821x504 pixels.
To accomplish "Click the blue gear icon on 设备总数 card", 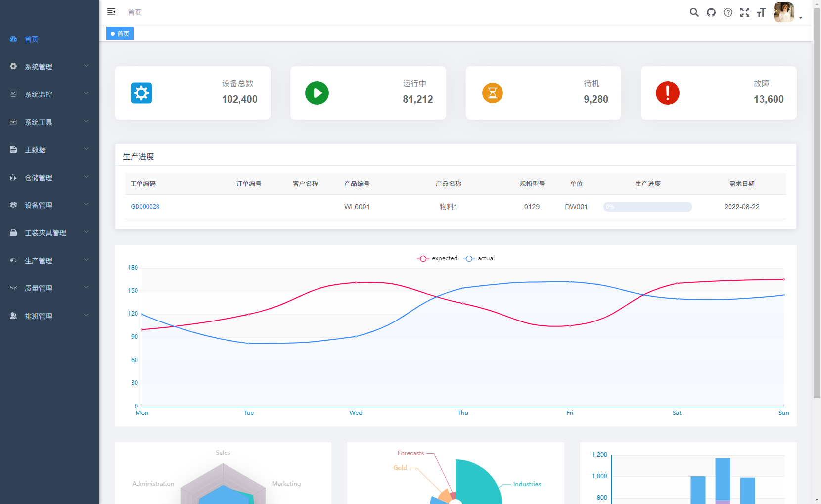I will [x=141, y=93].
